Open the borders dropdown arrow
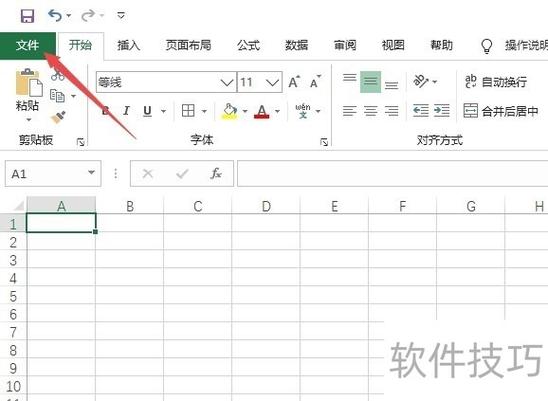 coord(204,112)
